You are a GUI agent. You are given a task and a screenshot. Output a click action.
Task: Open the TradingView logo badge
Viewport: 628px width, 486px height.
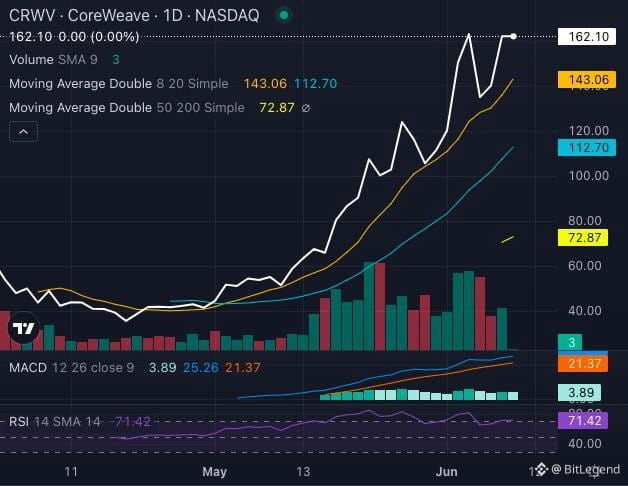[x=24, y=328]
